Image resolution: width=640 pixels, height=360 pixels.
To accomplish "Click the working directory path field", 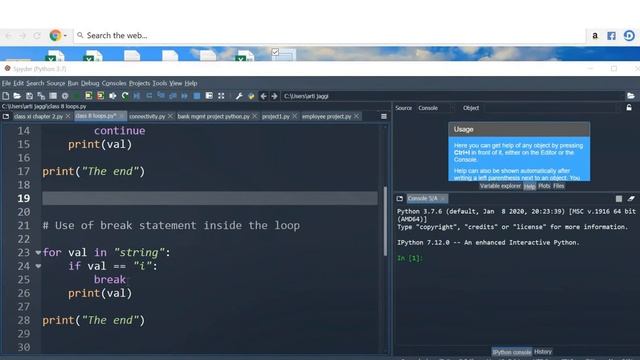I will [452, 96].
